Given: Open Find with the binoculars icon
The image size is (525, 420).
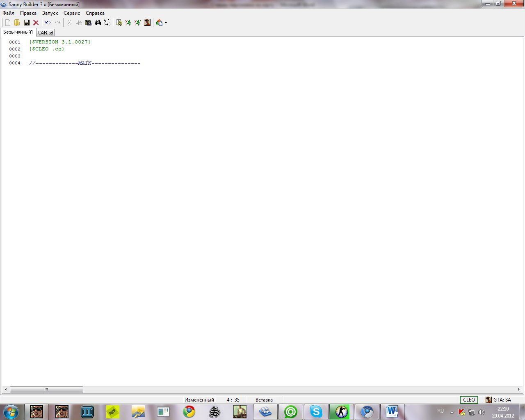Looking at the screenshot, I should pos(98,23).
